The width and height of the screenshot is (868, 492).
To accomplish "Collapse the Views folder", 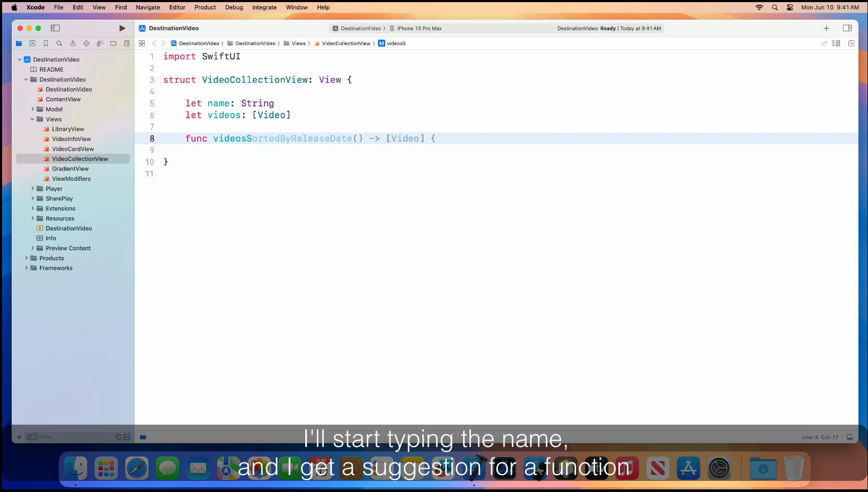I will coord(33,119).
